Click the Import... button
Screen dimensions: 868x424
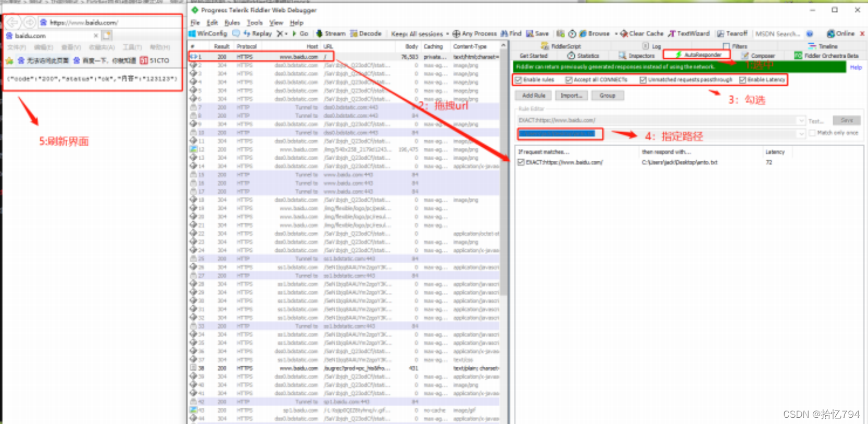click(571, 96)
